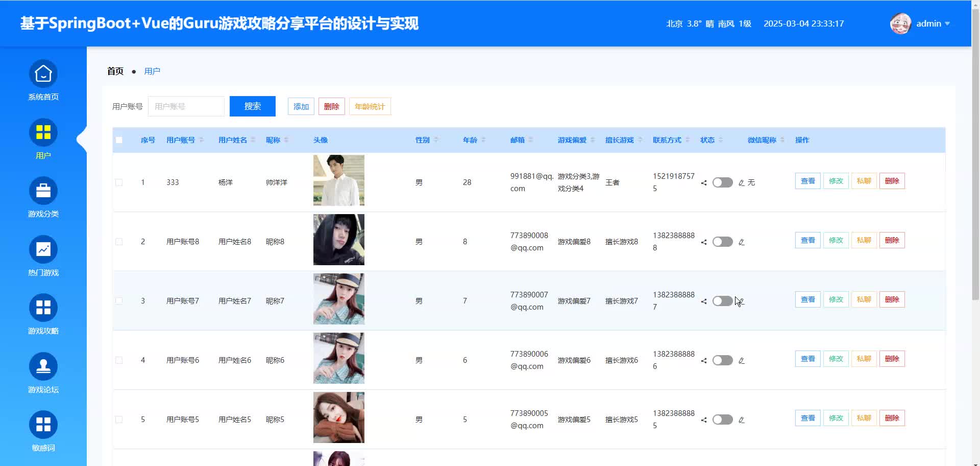Open the 热门游戏 chart sidebar icon
The height and width of the screenshot is (466, 980).
point(43,250)
